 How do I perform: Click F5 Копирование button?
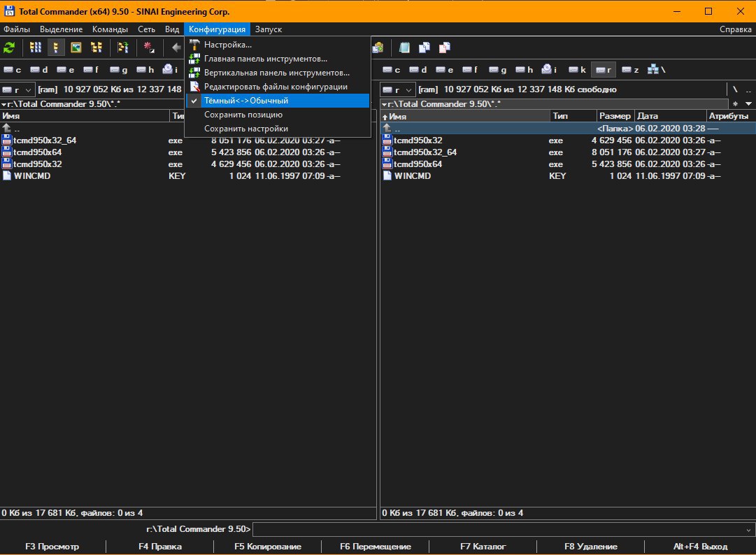point(268,547)
